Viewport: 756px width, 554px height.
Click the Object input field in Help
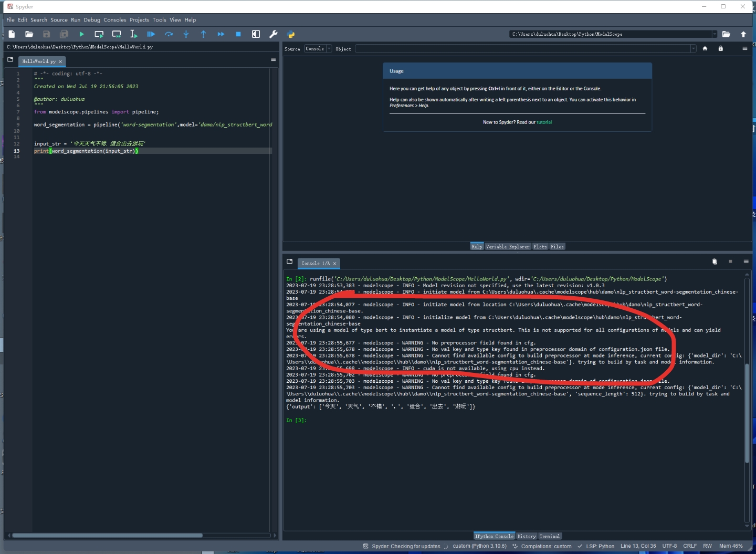[x=522, y=49]
